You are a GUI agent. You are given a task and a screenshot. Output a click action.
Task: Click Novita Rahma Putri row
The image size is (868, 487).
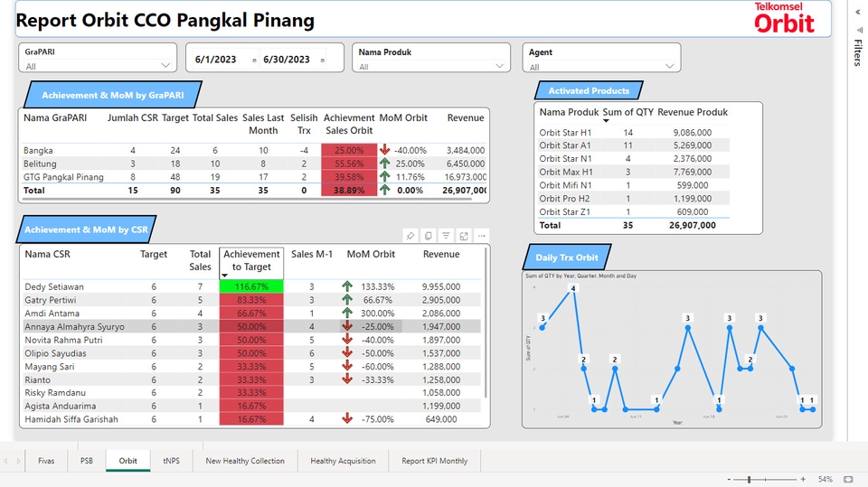(251, 340)
